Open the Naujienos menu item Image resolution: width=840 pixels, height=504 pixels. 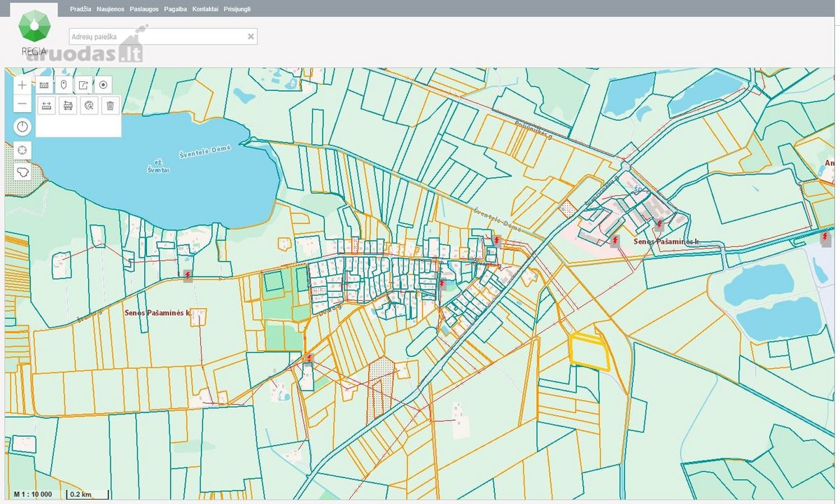(111, 9)
